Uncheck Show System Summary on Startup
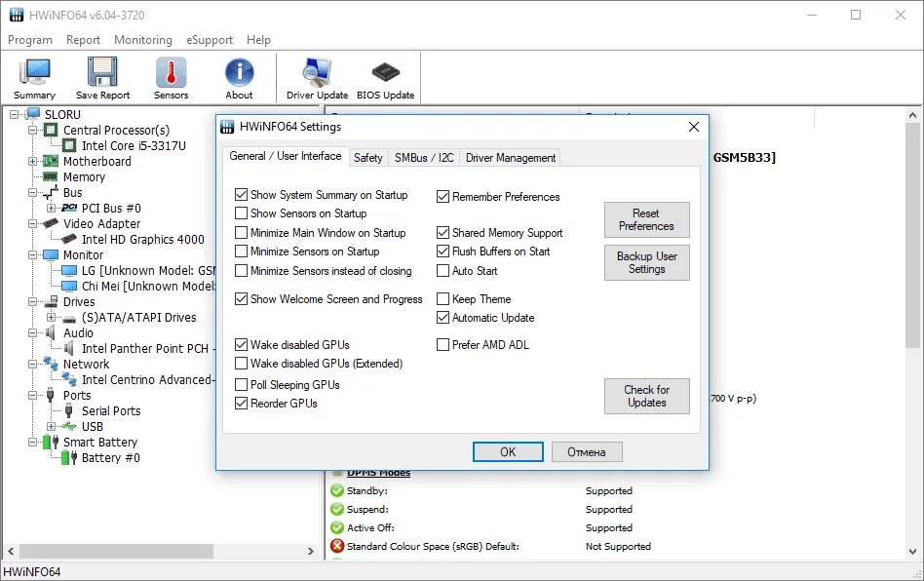Screen dimensions: 924x581 241,194
